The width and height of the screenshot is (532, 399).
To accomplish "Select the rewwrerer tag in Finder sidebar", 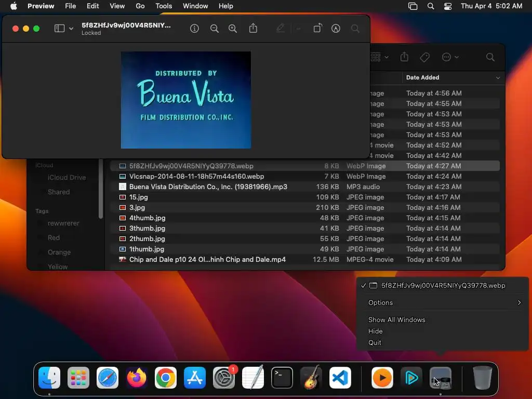I will [x=63, y=223].
